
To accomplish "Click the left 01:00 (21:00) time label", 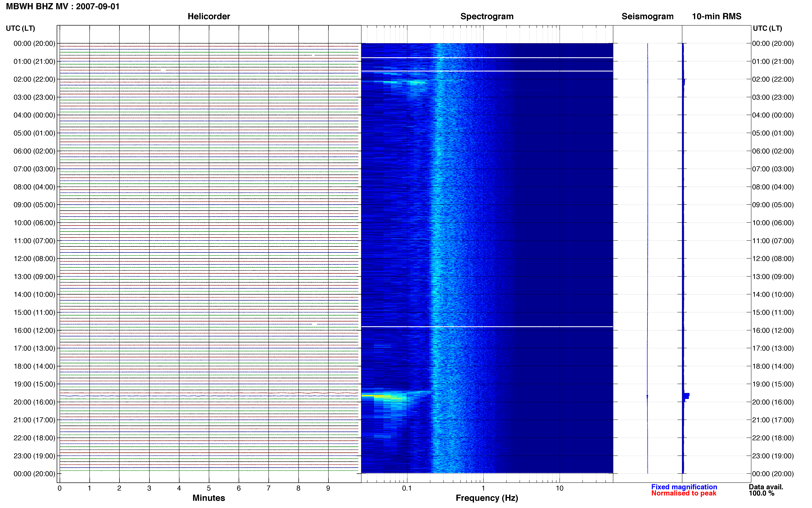I will click(34, 62).
